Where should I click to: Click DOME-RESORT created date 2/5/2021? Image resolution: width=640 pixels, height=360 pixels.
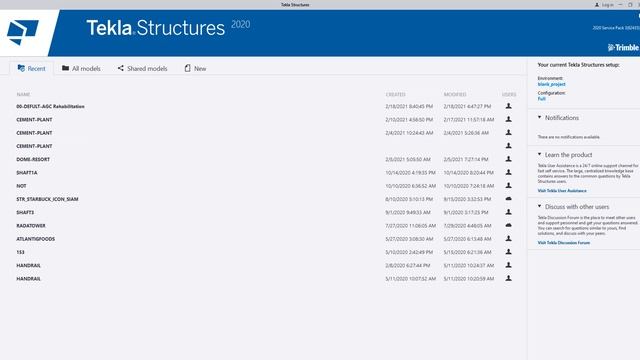pos(408,159)
